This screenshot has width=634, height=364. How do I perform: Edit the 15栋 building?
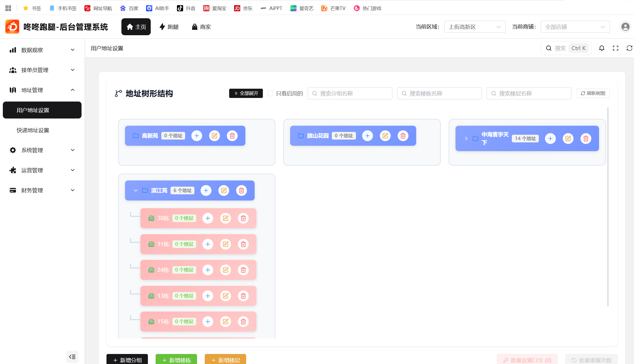(x=226, y=322)
